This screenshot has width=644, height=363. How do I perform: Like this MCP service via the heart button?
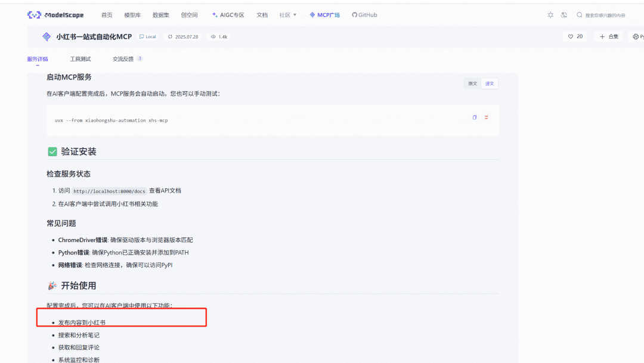click(x=575, y=36)
